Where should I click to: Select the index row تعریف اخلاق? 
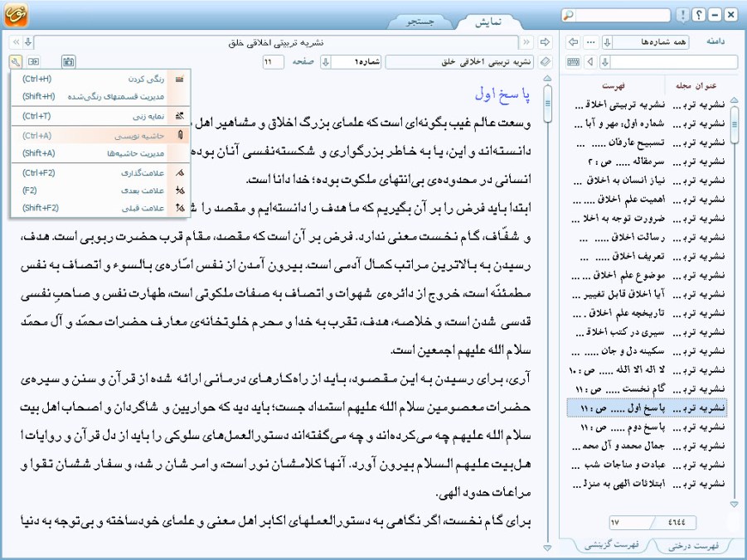[647, 256]
